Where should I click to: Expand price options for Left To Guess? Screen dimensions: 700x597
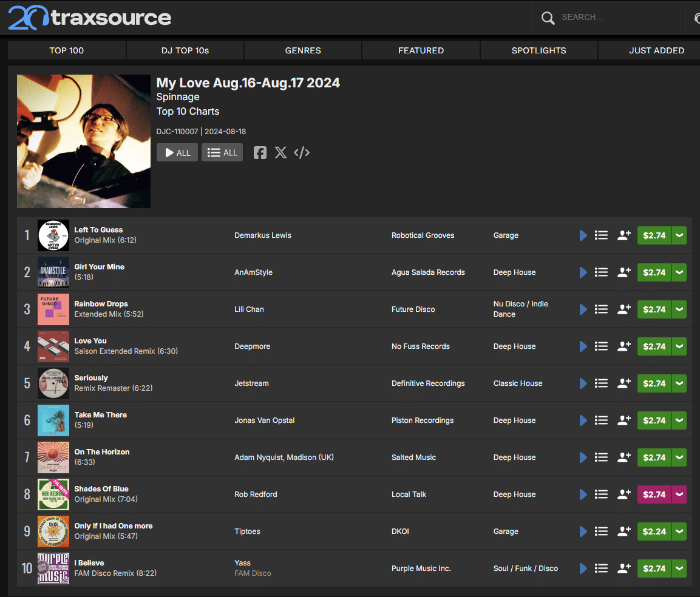(679, 235)
